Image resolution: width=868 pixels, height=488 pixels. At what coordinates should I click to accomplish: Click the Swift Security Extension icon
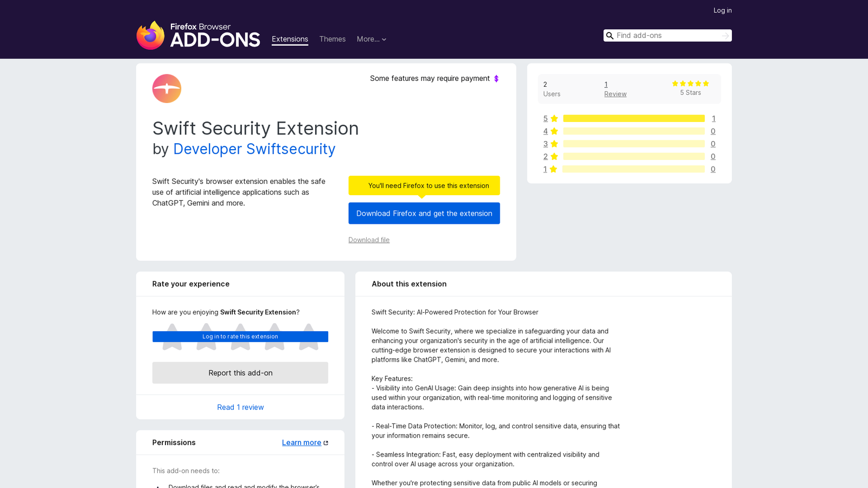pos(167,88)
